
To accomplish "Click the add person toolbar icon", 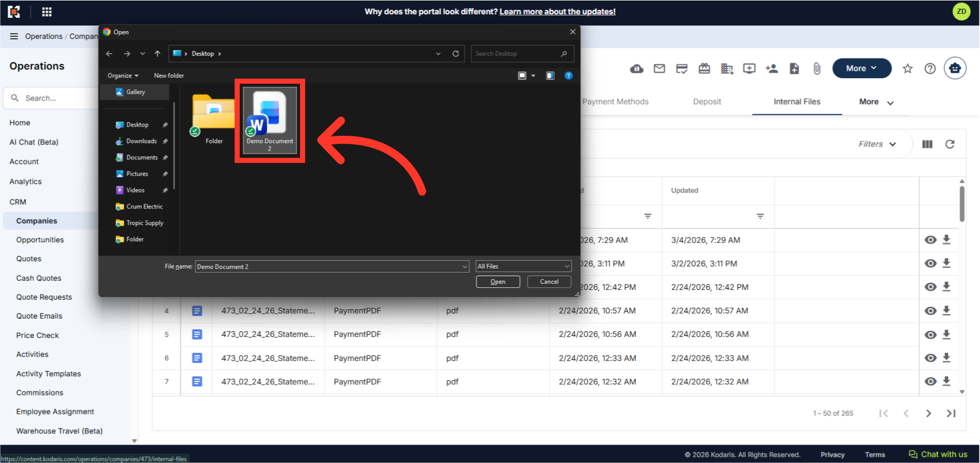I will click(772, 68).
